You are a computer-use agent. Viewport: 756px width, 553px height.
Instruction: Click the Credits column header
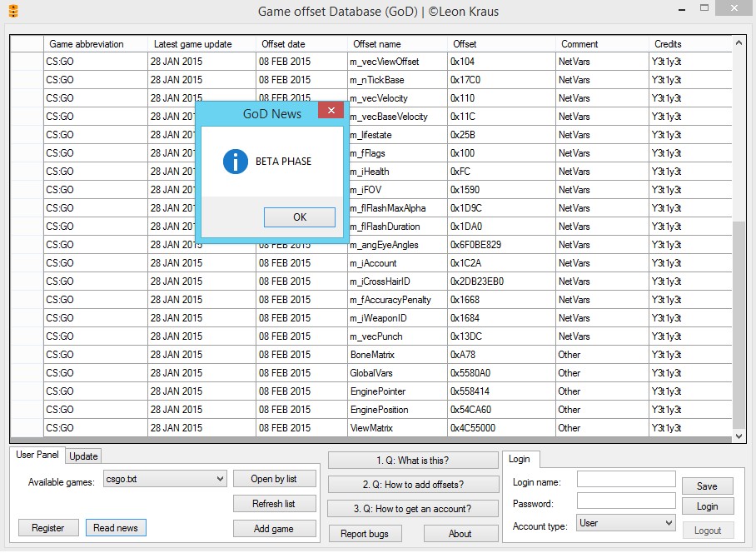tap(690, 44)
